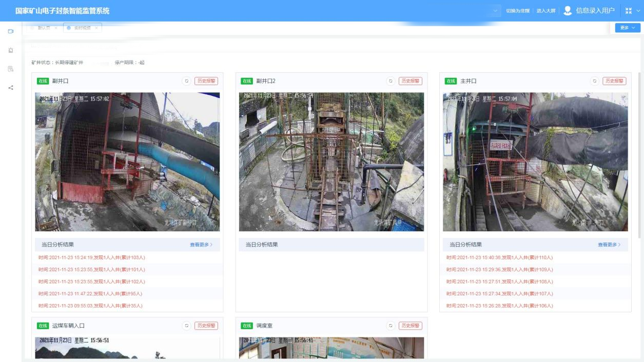Click the 副井口2 video thumbnail
Screen dimensions: 644x362
[x=331, y=162]
